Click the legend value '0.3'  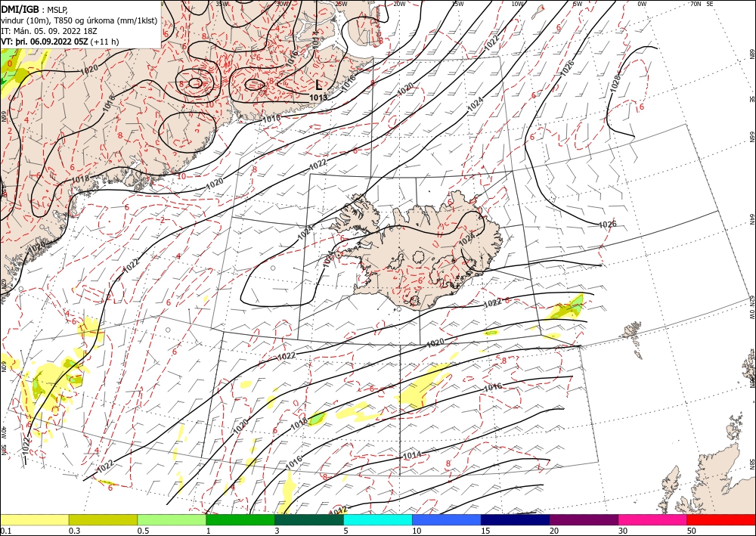[x=74, y=531]
